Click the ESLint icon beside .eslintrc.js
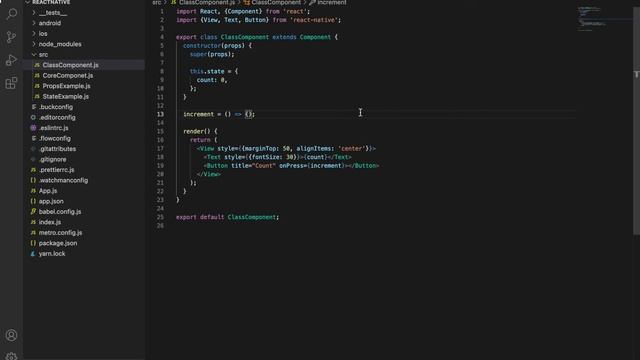The image size is (640, 360). [x=33, y=128]
